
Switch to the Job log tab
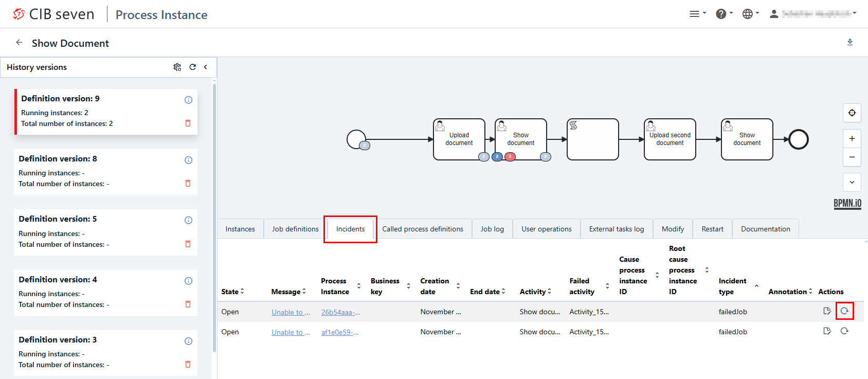pos(492,229)
